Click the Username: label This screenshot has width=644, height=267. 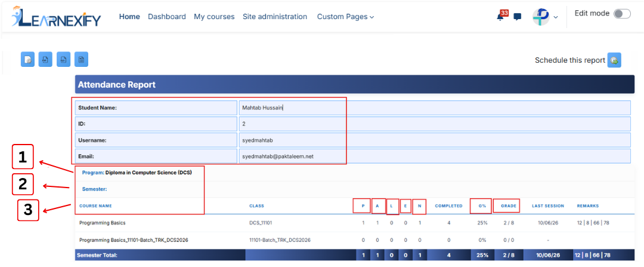[x=92, y=140]
